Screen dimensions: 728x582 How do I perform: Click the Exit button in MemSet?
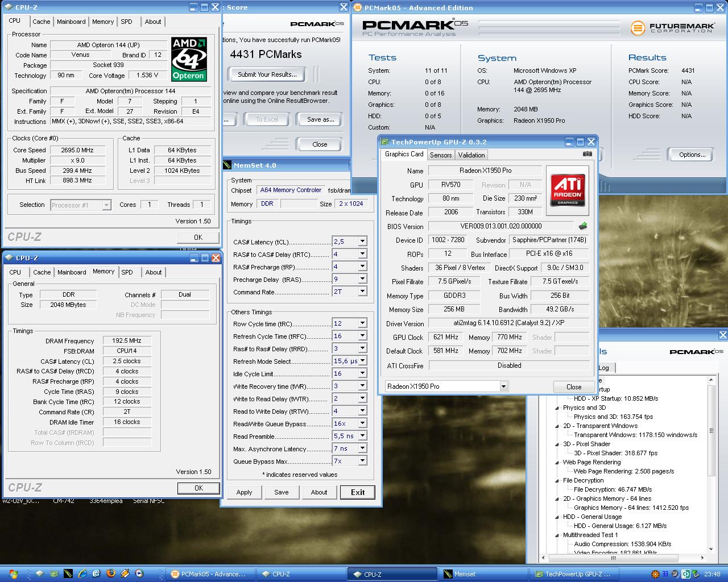358,492
